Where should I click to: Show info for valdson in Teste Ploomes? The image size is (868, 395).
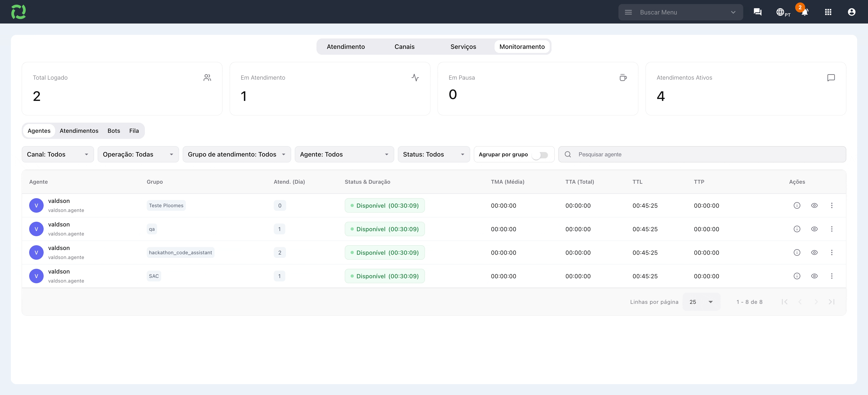[797, 205]
